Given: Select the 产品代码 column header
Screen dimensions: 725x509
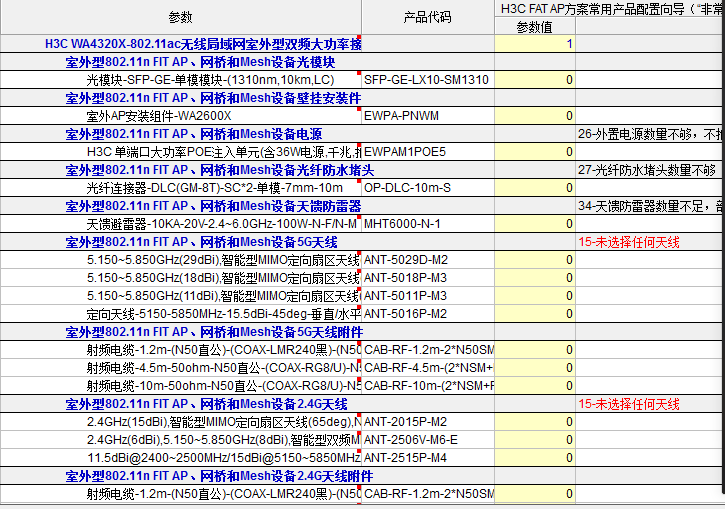Looking at the screenshot, I should (427, 17).
